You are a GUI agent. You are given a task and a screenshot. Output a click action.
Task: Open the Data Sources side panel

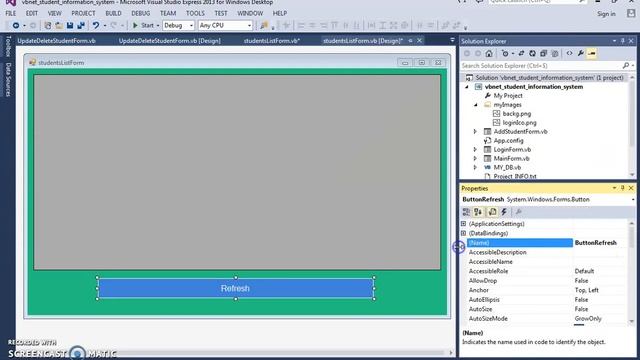tap(8, 80)
